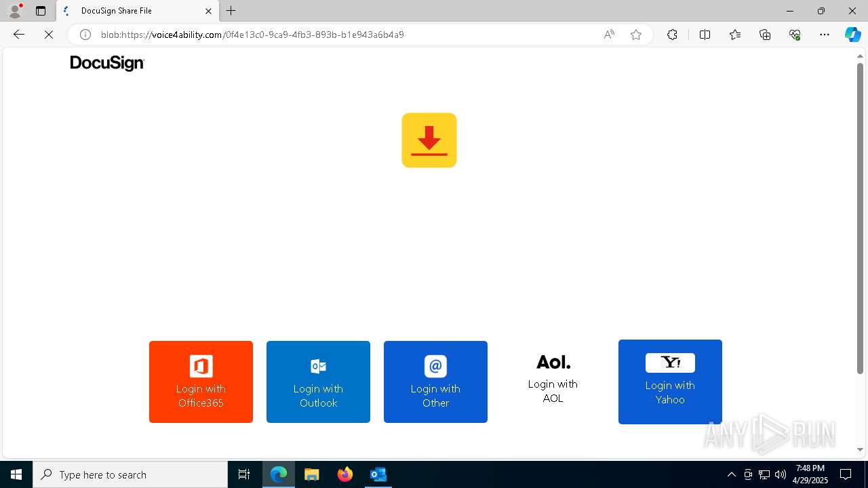Open the Collections icon
The height and width of the screenshot is (488, 868).
(x=765, y=35)
